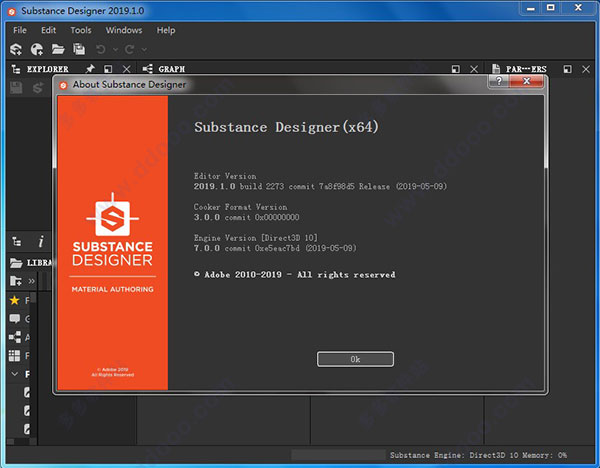Collapse the expanded library category chevron
The height and width of the screenshot is (468, 600).
(x=15, y=374)
